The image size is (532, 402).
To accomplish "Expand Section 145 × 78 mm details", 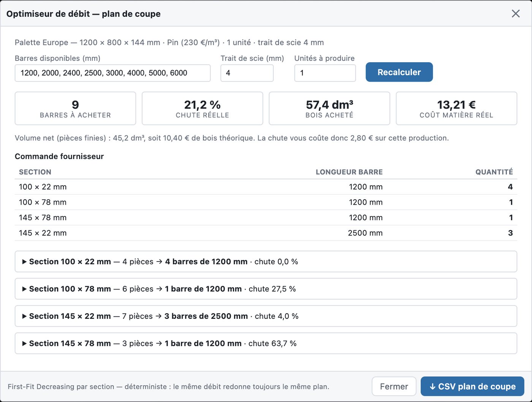I will [266, 344].
